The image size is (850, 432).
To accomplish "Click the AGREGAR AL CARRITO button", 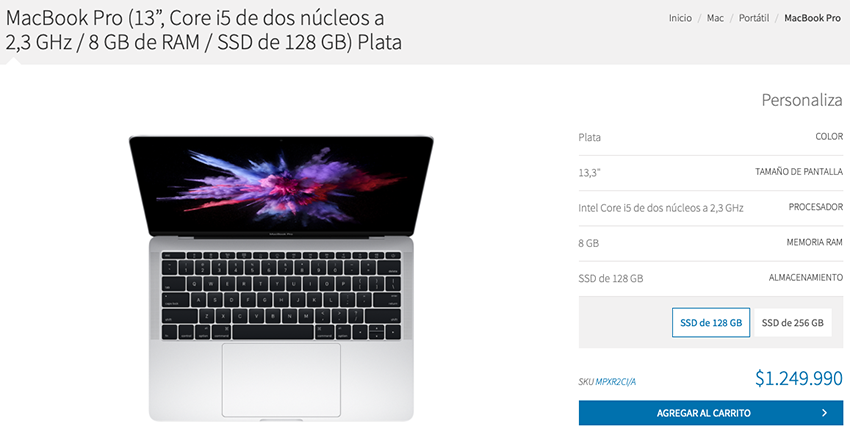I will click(x=711, y=413).
